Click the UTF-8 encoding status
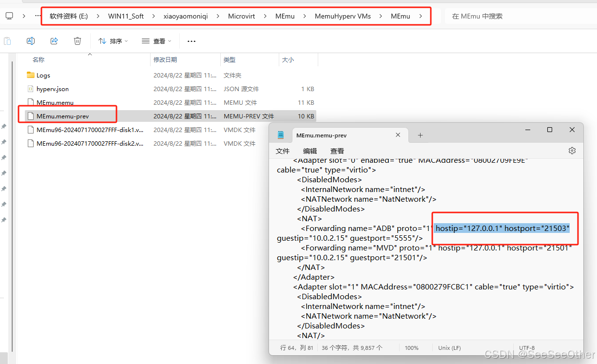 [527, 348]
